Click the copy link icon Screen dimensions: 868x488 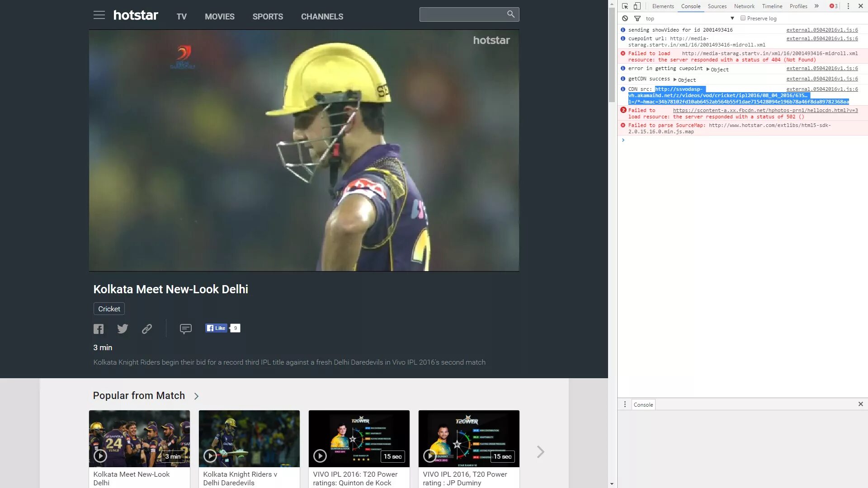(146, 328)
